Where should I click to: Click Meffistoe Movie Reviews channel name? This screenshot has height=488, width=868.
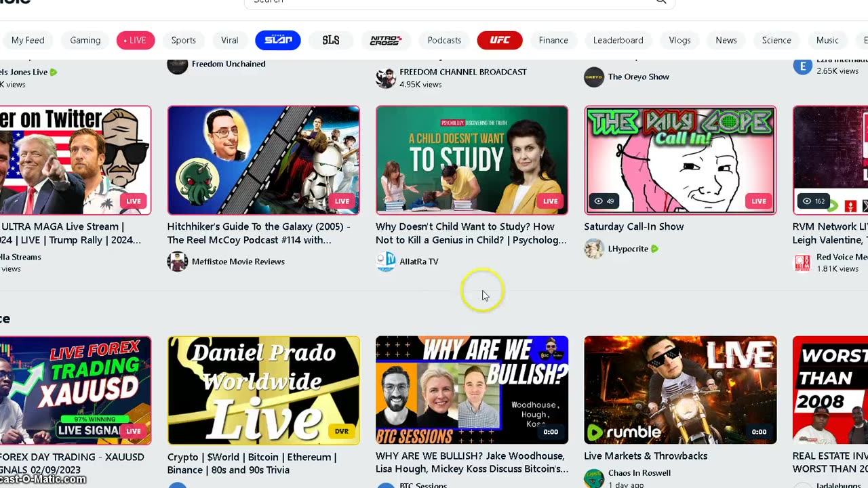pyautogui.click(x=238, y=262)
